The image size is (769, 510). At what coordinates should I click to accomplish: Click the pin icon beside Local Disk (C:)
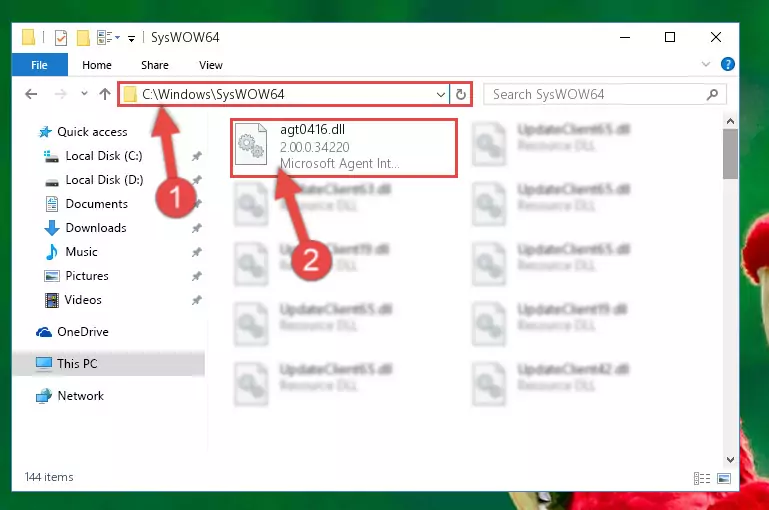pos(197,156)
